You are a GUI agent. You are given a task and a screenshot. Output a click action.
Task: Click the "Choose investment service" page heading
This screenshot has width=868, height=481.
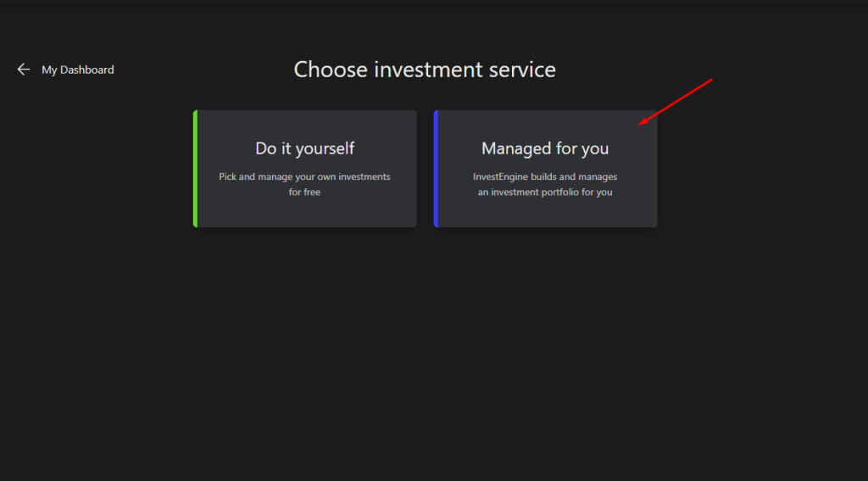[425, 70]
